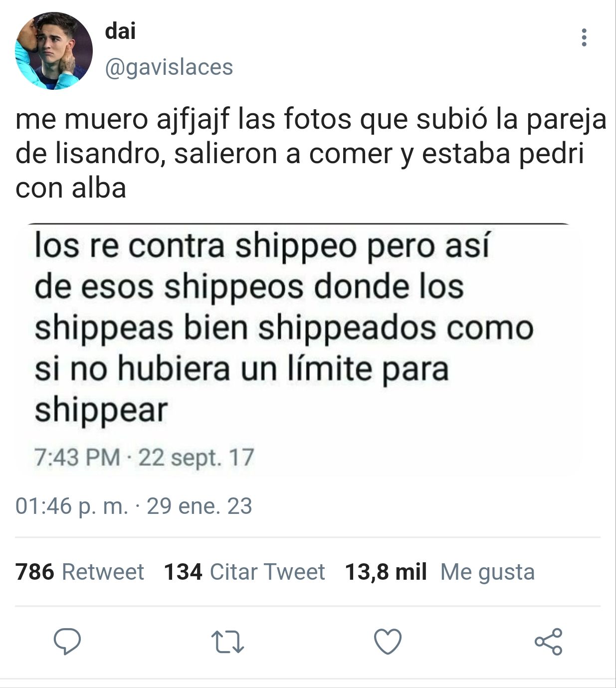This screenshot has width=616, height=688.
Task: View the 786 Retweet list
Action: [x=80, y=572]
